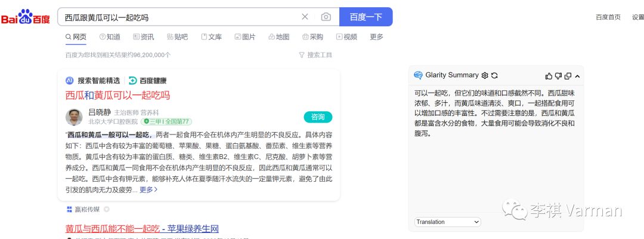Give thumbs up to Glarity summary

[x=549, y=76]
